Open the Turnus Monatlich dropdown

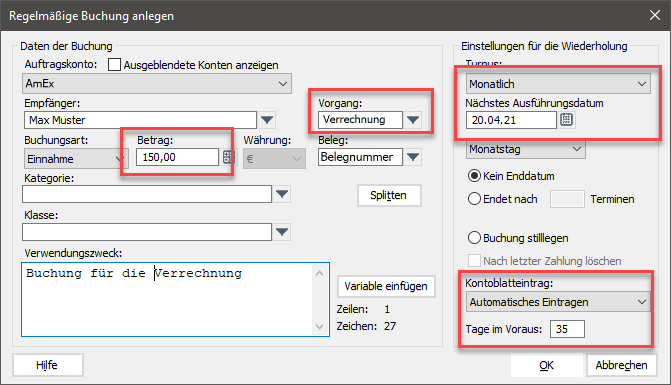point(558,84)
